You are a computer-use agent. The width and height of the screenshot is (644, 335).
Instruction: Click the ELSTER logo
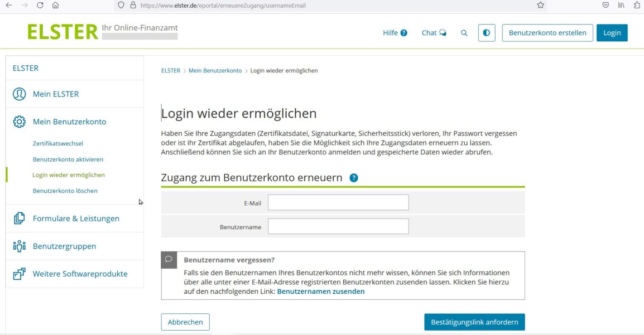pos(63,32)
